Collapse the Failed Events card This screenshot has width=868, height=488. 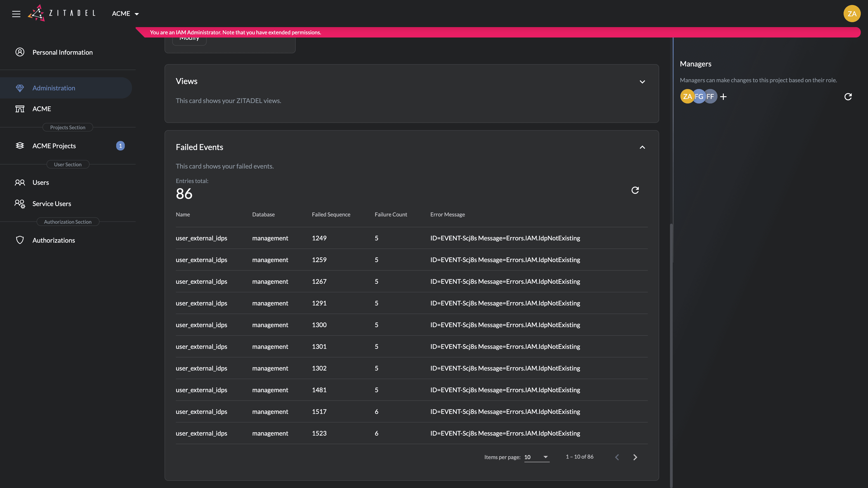(x=642, y=147)
